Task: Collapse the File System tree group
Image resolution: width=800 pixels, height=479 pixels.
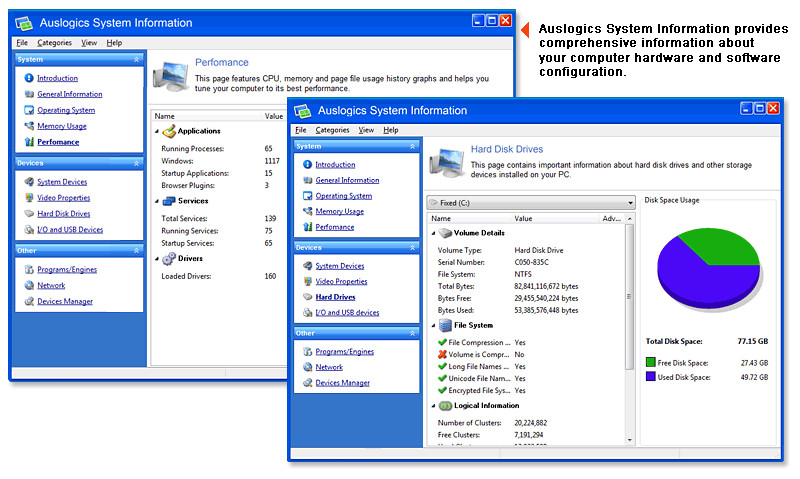Action: [x=434, y=325]
